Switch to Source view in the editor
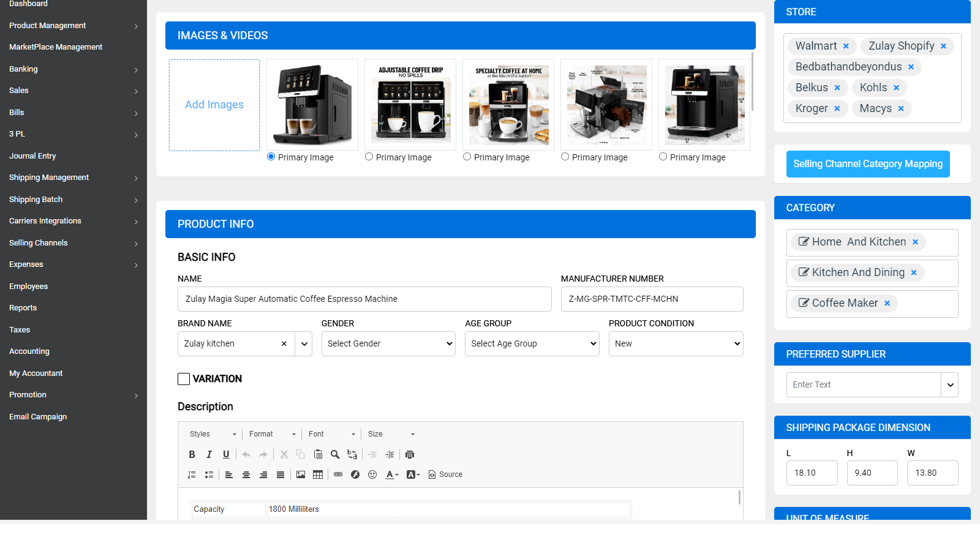The image size is (980, 551). click(445, 474)
